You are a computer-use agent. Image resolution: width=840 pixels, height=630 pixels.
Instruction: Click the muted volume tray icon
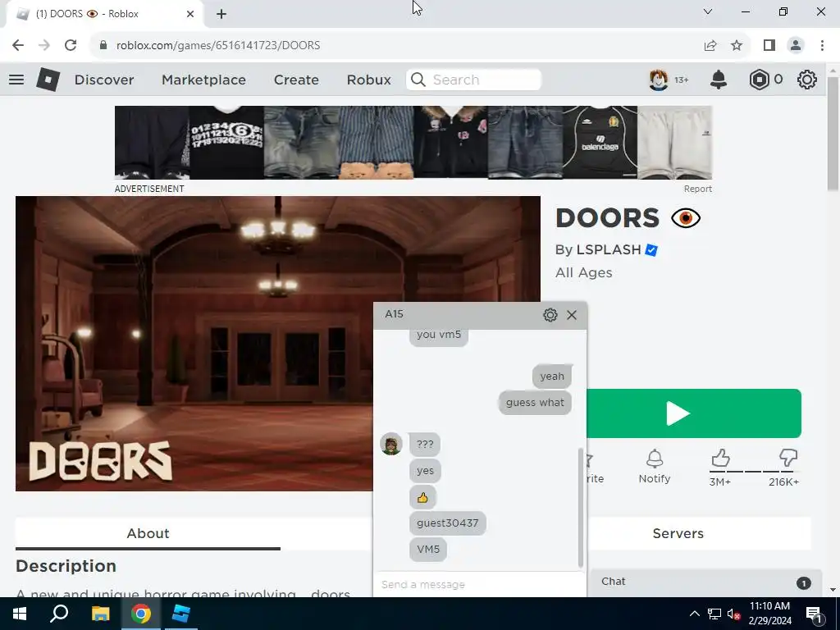733,614
